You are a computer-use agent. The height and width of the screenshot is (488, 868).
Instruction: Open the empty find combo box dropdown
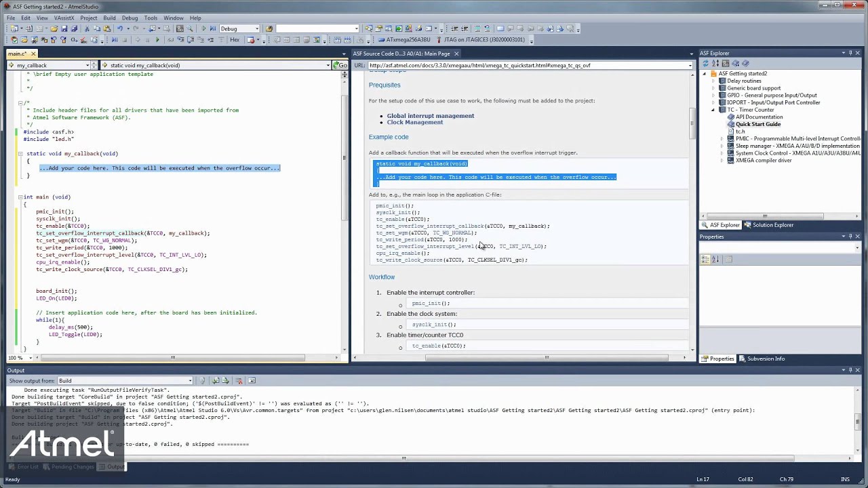coord(357,28)
